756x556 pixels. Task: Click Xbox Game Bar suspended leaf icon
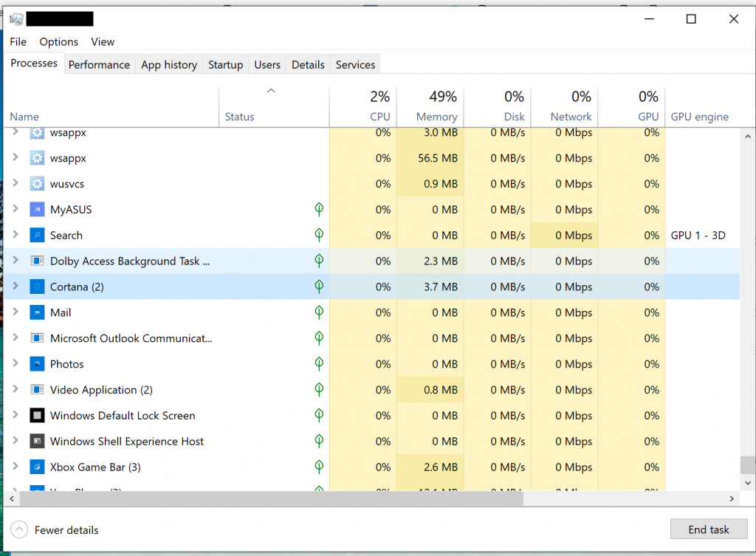click(319, 467)
